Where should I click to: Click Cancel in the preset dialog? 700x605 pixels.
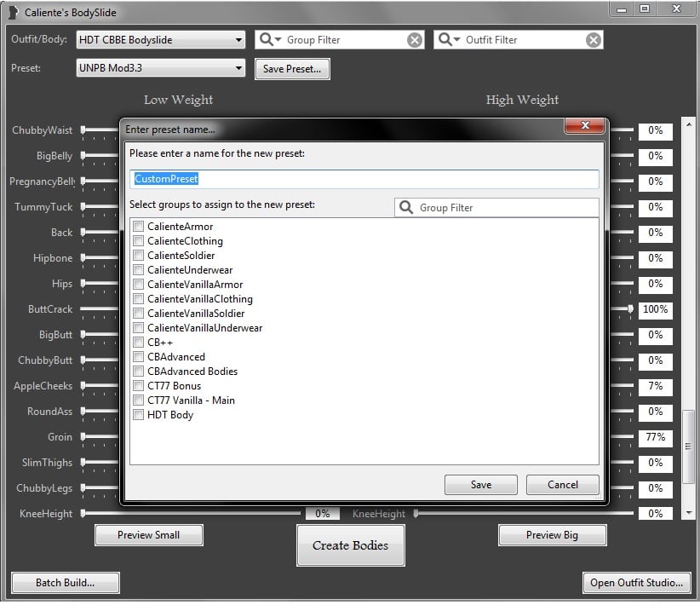point(563,485)
